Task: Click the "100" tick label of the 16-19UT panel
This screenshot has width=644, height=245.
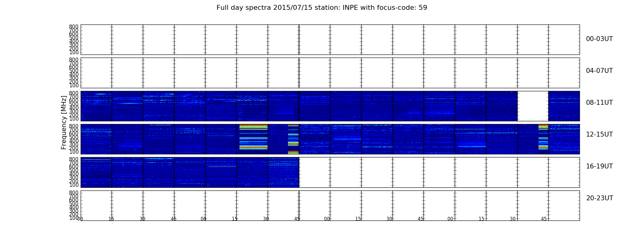Action: point(74,185)
